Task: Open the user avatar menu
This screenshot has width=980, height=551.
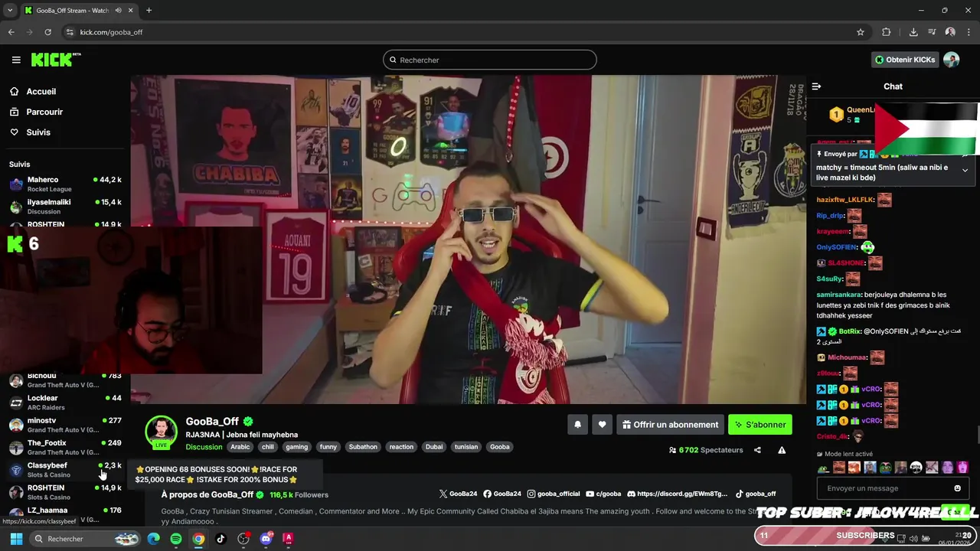Action: click(951, 60)
